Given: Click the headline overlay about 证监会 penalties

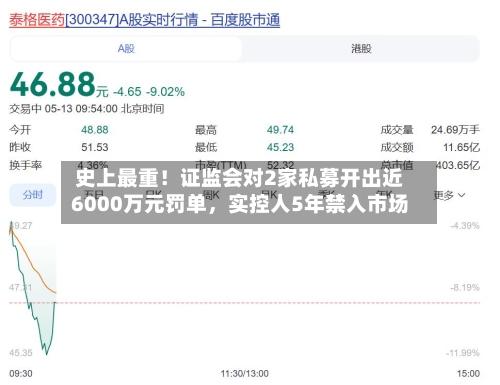Looking at the screenshot, I should (249, 192).
